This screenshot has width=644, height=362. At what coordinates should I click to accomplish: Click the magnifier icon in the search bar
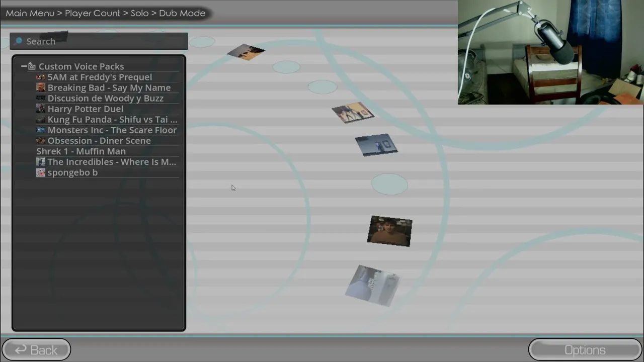click(19, 41)
